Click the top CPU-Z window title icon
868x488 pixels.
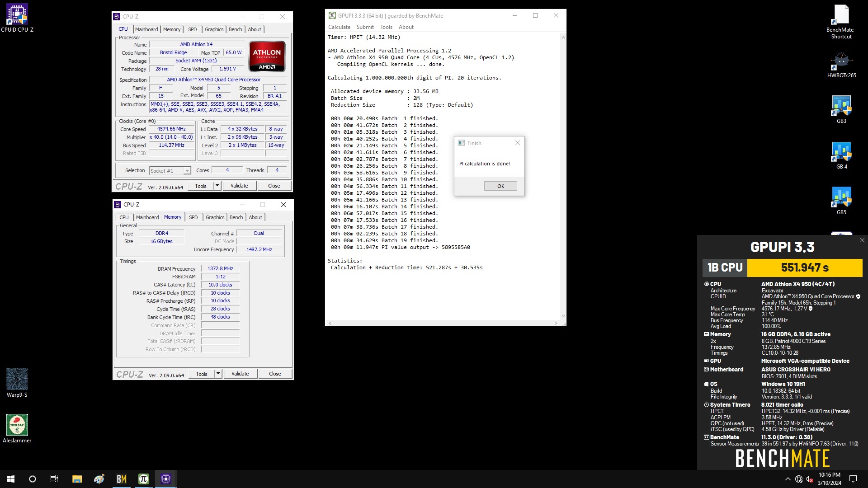click(117, 16)
